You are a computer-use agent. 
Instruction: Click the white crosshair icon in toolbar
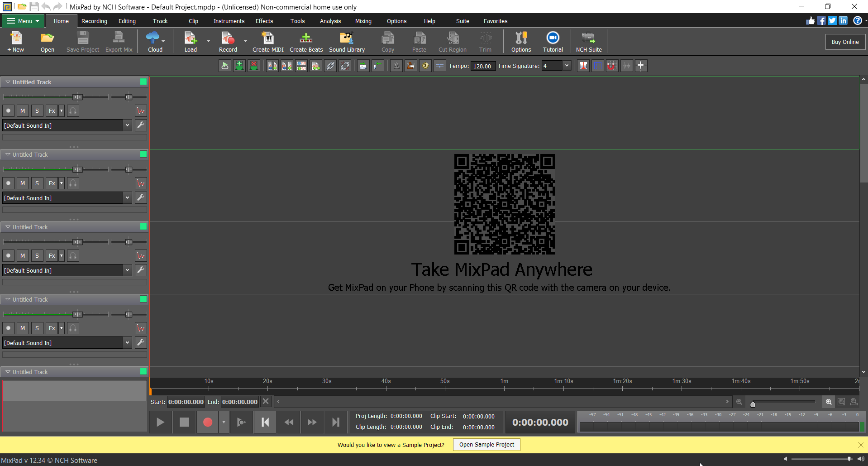(x=641, y=66)
